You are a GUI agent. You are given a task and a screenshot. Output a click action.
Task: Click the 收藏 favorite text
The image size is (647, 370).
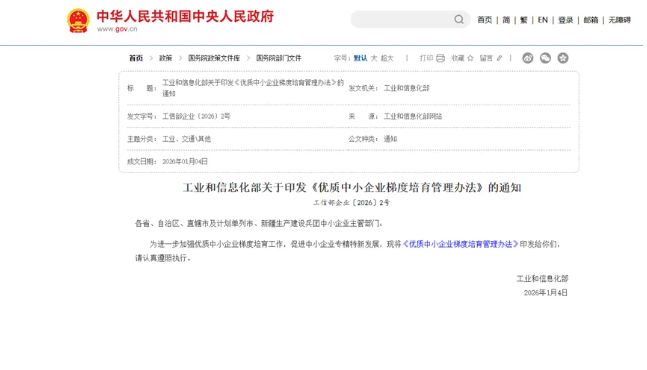458,58
